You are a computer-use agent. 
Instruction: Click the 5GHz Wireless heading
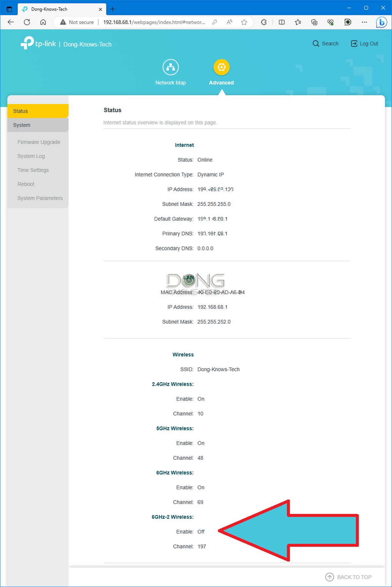point(175,428)
